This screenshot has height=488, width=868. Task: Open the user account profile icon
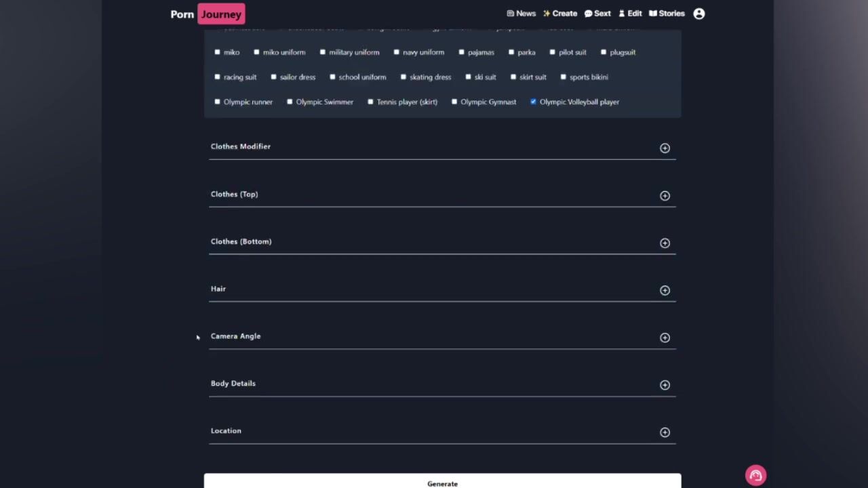click(699, 14)
